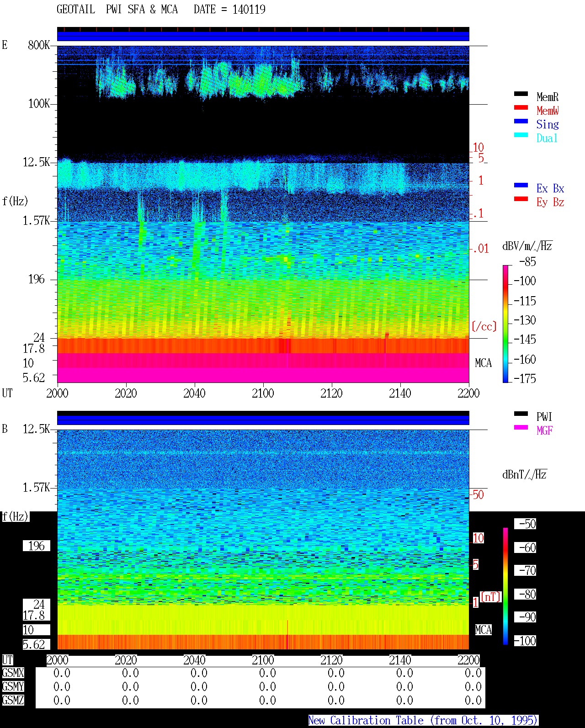Click the red [/cc] density unit label

click(x=484, y=326)
